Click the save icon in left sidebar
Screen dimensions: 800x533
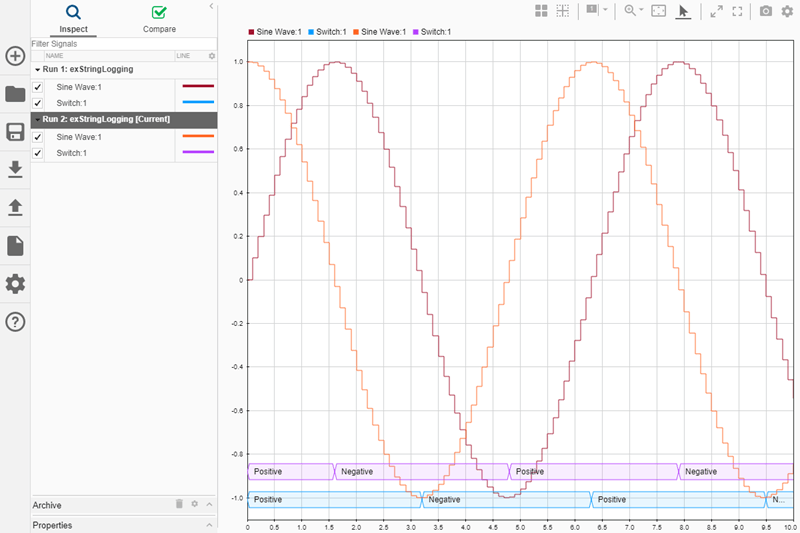(15, 133)
